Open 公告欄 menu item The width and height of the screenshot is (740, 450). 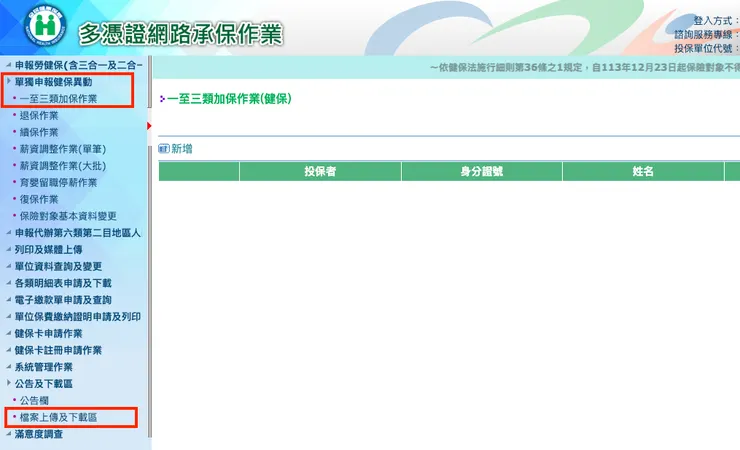coord(34,400)
